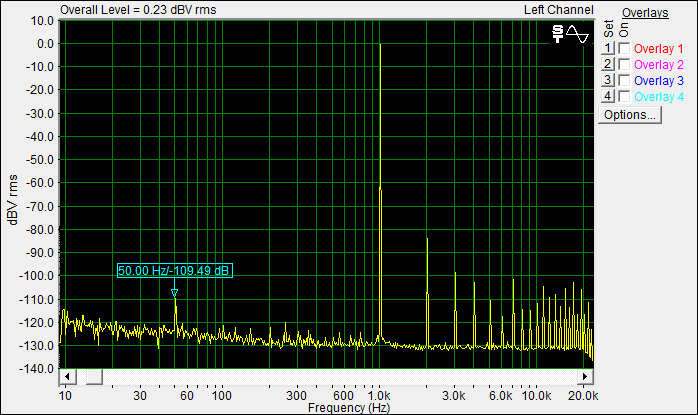Click the 50 Hz marker triangle on the spectrum
The image size is (698, 415).
point(174,293)
